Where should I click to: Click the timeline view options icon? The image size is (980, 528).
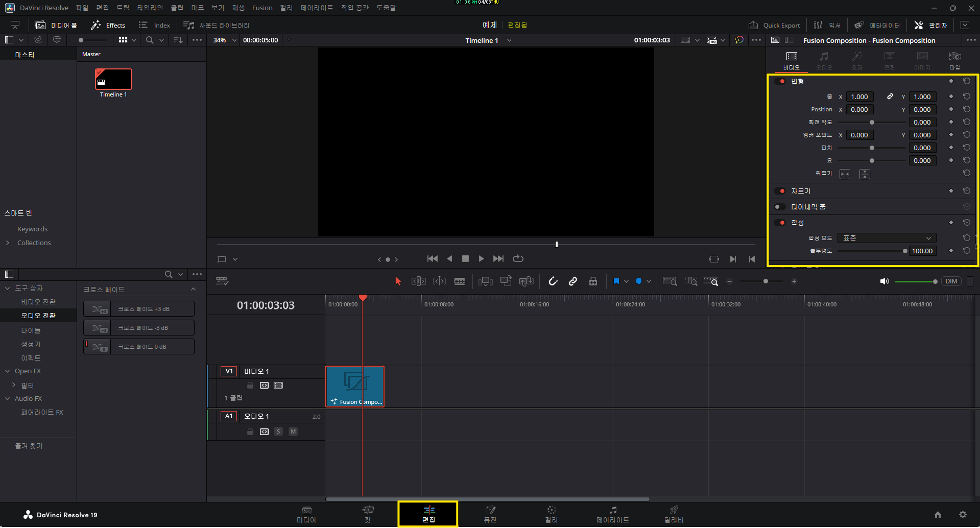[x=222, y=281]
